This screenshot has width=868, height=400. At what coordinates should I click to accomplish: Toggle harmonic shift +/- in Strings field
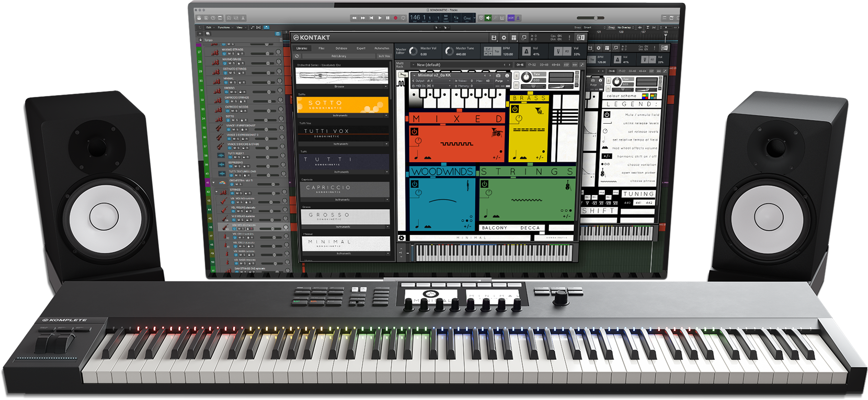point(567,216)
